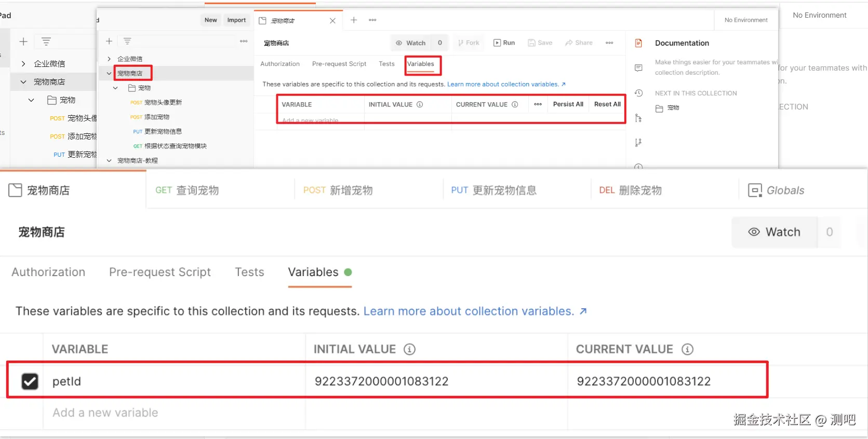
Task: Open the No Environment dropdown in the middle window
Action: coord(746,20)
